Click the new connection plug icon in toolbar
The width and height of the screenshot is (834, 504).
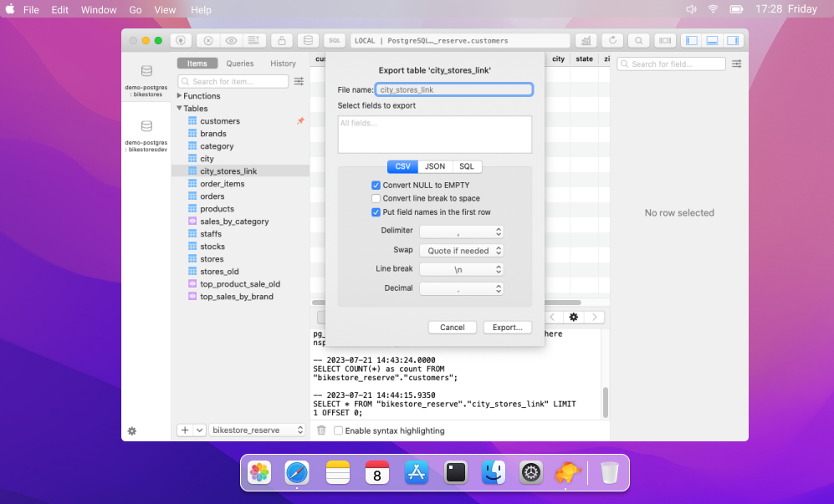tap(181, 40)
